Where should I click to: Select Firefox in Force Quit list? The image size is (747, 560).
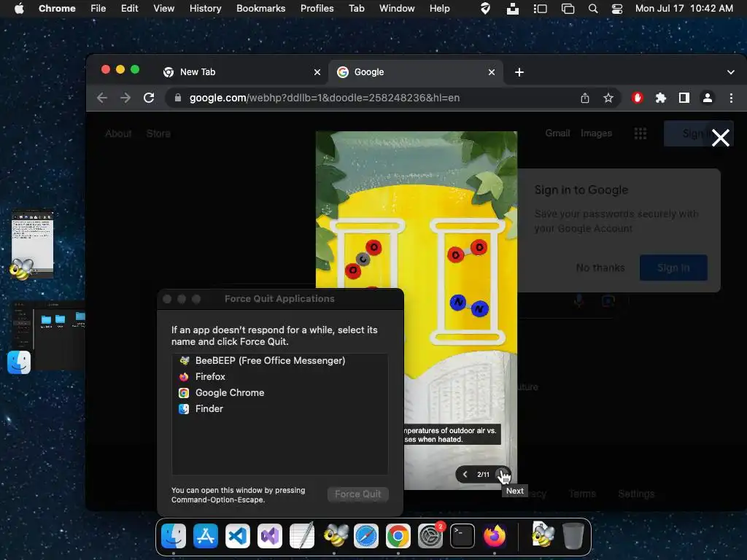[x=279, y=377]
